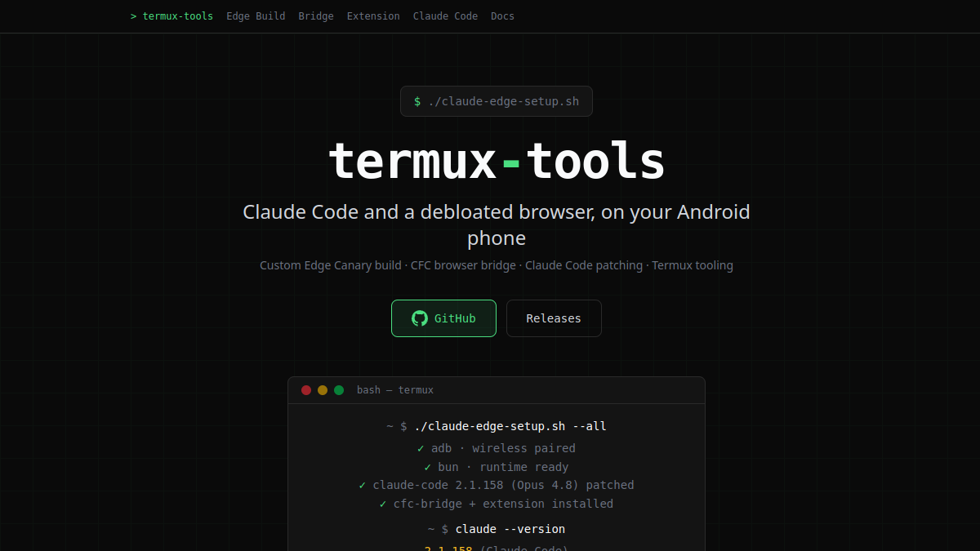Click 'bun · runtime ready' output line
This screenshot has height=551, width=980.
tap(497, 467)
